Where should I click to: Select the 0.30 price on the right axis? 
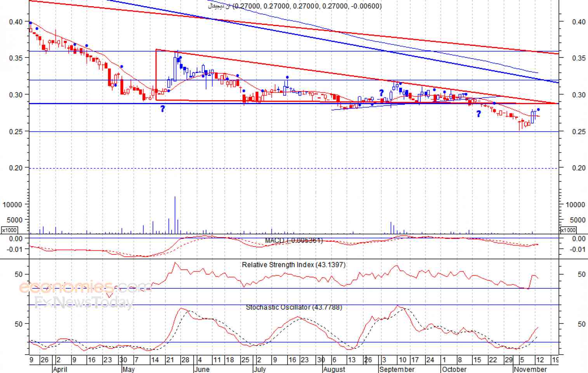[x=579, y=95]
